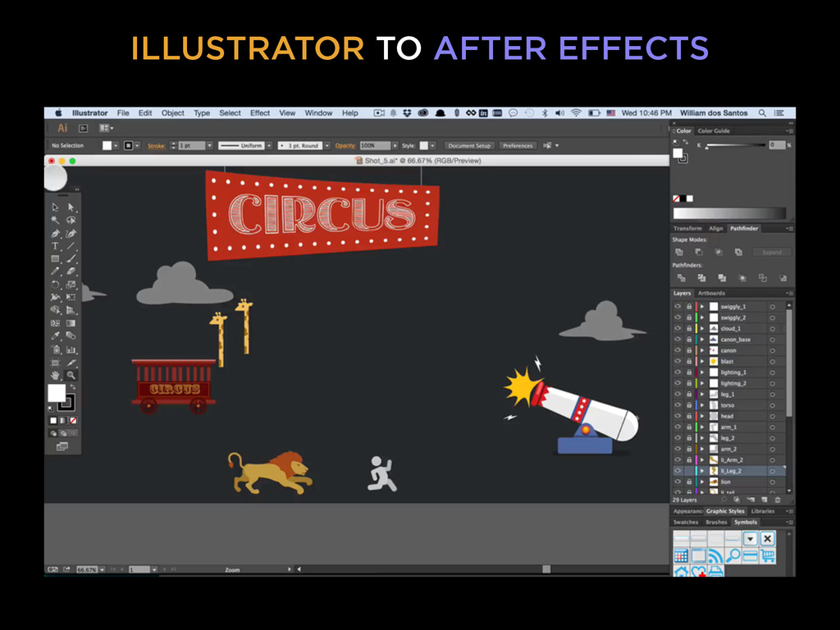Select the Rectangle tool
Viewport: 840px width, 630px height.
(x=55, y=258)
